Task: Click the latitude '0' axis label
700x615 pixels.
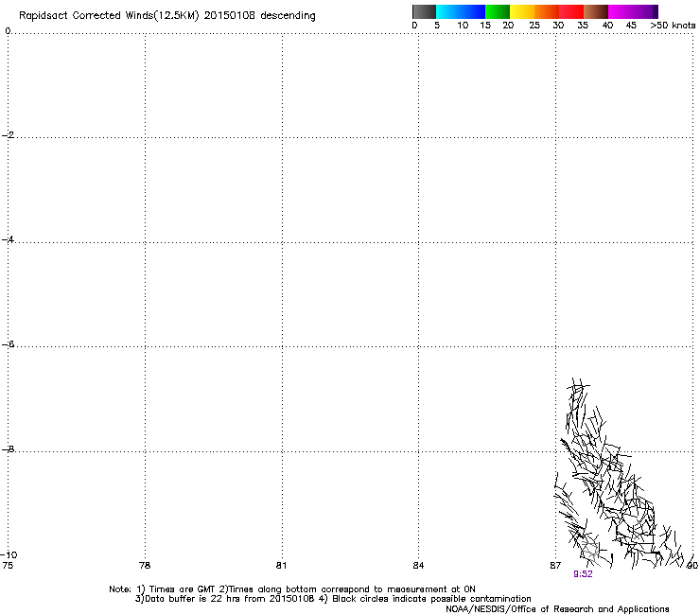Action: 8,31
